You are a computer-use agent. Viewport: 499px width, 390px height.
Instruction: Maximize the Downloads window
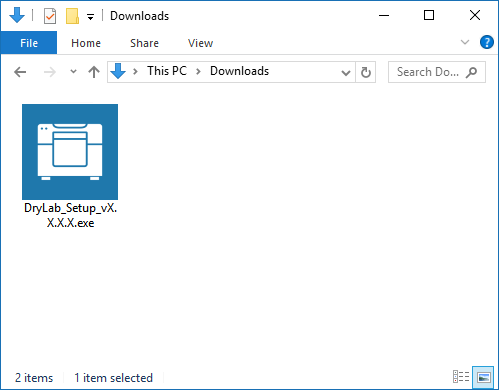pyautogui.click(x=429, y=15)
